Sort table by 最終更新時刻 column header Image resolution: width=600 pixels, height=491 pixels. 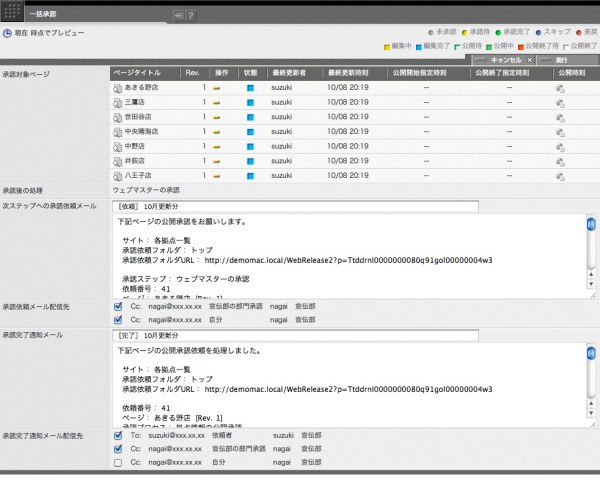348,73
